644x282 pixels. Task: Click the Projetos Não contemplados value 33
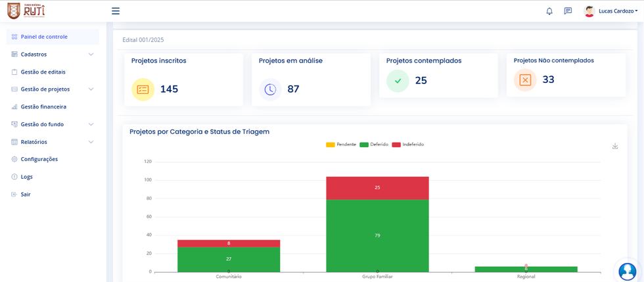[x=548, y=80]
